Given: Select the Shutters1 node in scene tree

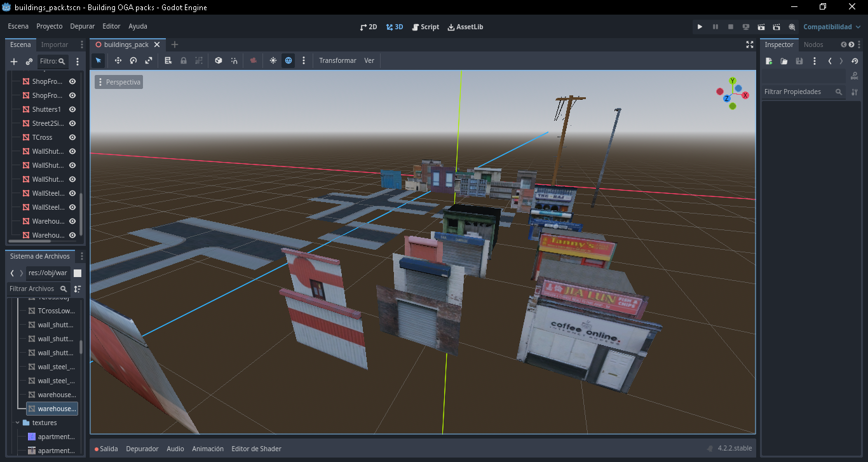Looking at the screenshot, I should coord(46,109).
